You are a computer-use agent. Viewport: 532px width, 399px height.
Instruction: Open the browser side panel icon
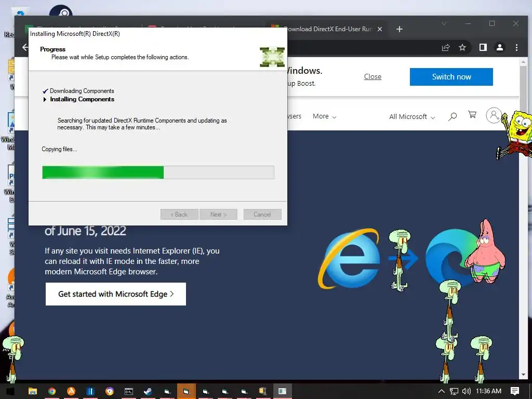point(483,47)
